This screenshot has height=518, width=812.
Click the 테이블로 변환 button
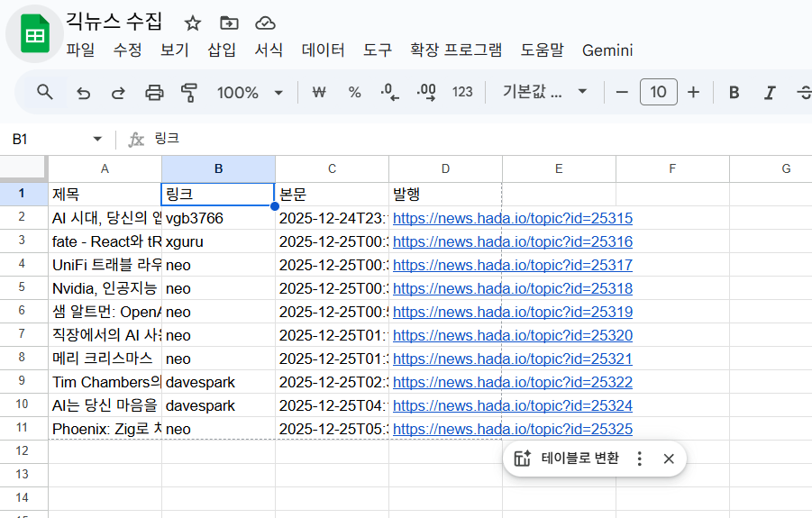pyautogui.click(x=567, y=458)
